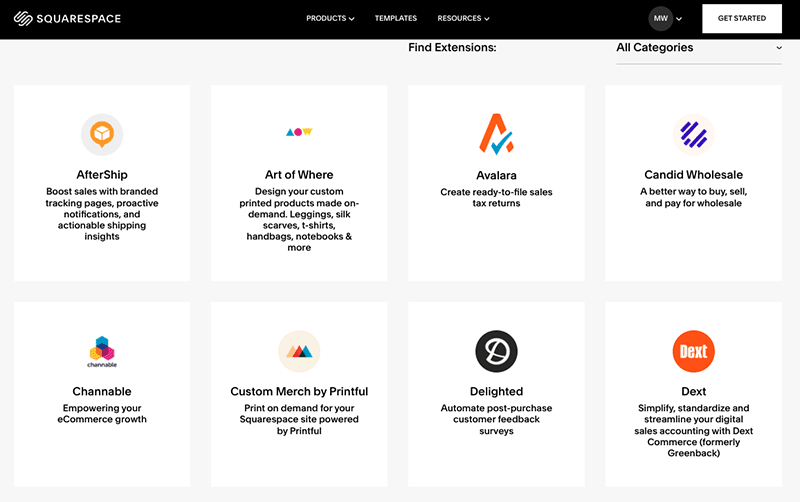Viewport: 800px width, 502px height.
Task: Click the Dext description about digital sales accounting
Action: click(693, 431)
